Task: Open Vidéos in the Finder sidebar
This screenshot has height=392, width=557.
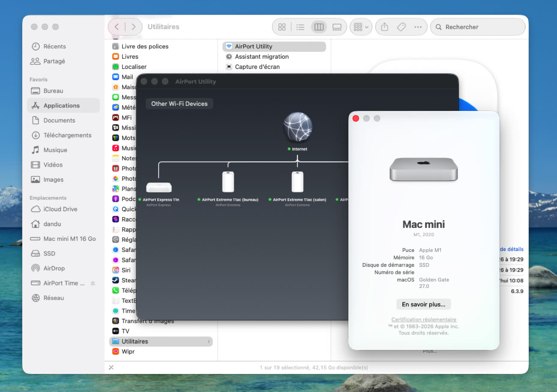Action: pyautogui.click(x=63, y=165)
